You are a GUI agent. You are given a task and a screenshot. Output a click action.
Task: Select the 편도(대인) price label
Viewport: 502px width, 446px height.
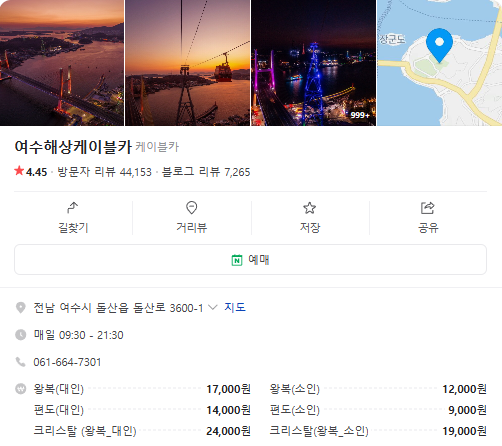59,410
